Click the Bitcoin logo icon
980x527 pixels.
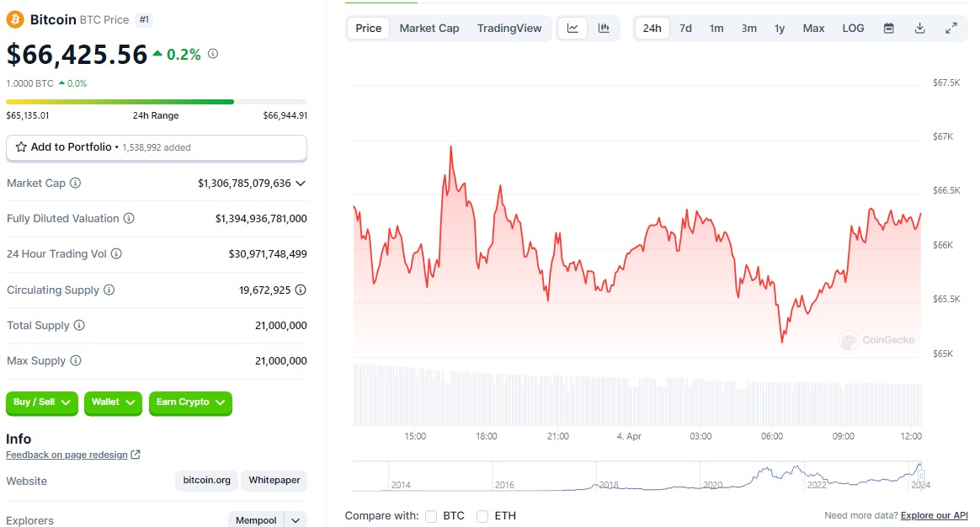click(x=15, y=19)
